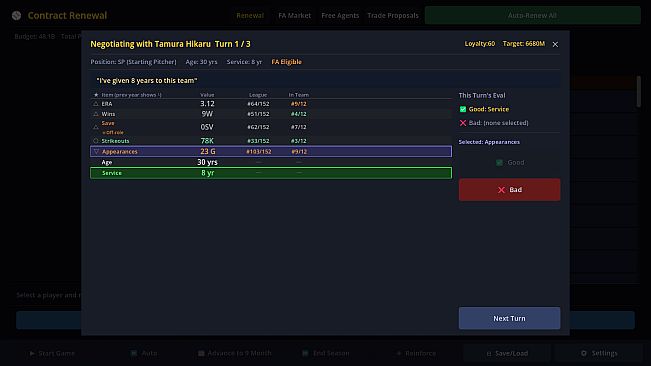Image resolution: width=651 pixels, height=366 pixels.
Task: Close the negotiation dialog with the X
Action: 555,44
